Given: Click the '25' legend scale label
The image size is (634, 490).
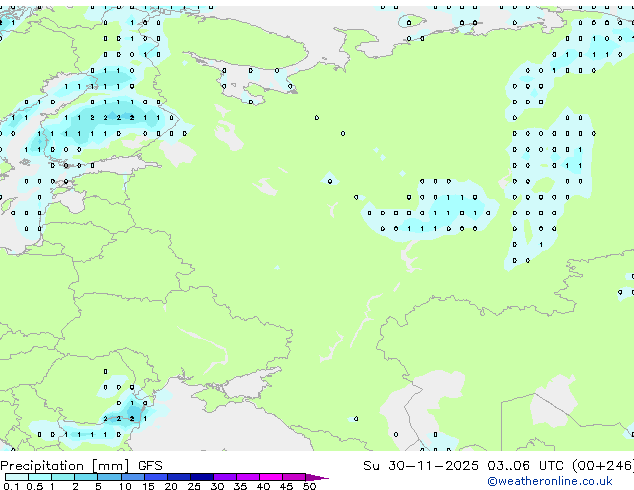Looking at the screenshot, I should pyautogui.click(x=194, y=486).
